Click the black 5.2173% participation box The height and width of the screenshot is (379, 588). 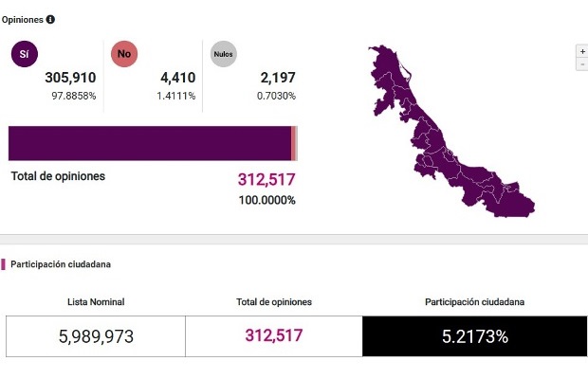click(474, 336)
